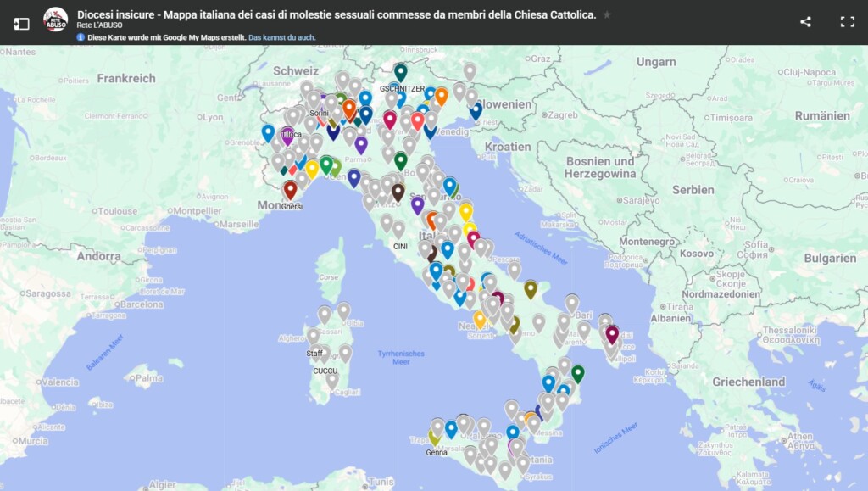Viewport: 868px width, 491px height.
Task: Select the teal GSCHNITZER map marker
Action: (401, 72)
